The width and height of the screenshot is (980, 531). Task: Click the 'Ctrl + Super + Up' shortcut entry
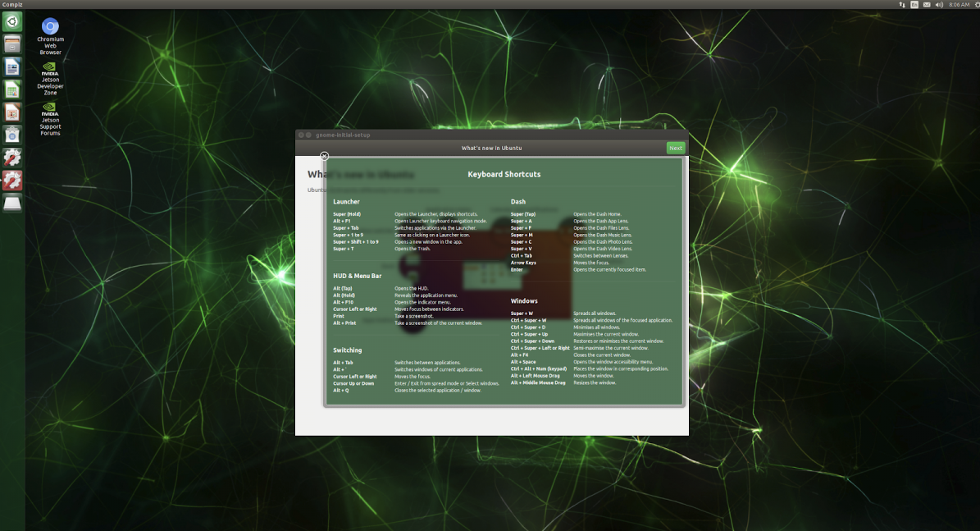(x=530, y=334)
